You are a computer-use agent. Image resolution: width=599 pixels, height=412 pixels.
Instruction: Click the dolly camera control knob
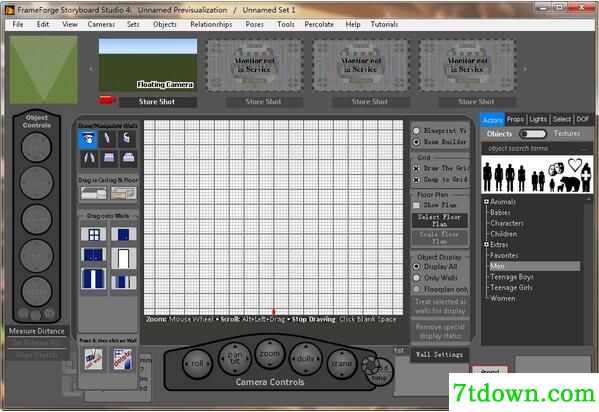[x=305, y=358]
